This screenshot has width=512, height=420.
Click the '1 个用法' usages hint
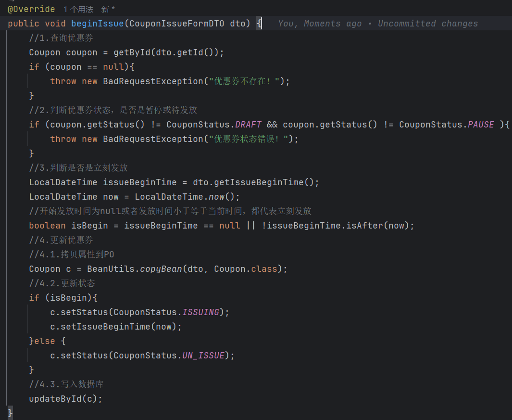pos(78,9)
